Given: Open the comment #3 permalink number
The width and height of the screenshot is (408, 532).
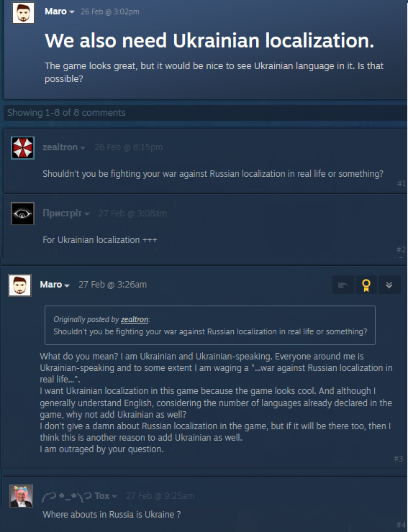Looking at the screenshot, I should click(398, 459).
